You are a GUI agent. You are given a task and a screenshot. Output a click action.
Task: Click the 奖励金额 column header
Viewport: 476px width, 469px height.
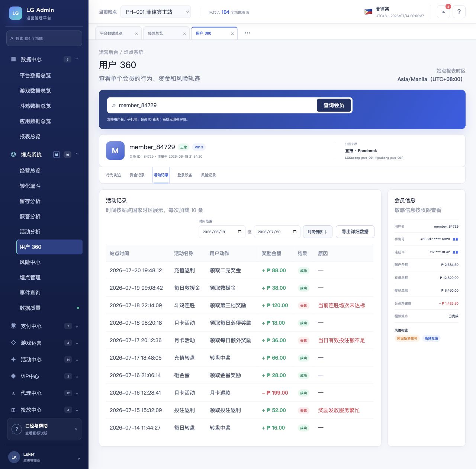coord(271,253)
